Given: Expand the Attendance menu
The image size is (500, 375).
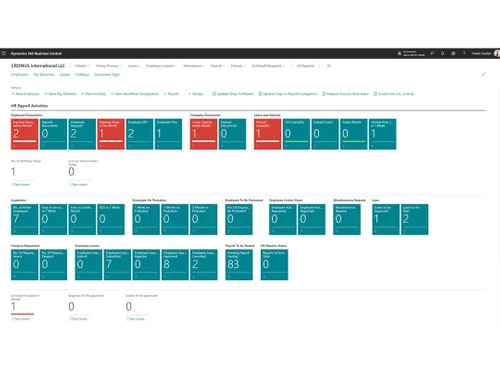Looking at the screenshot, I should [194, 66].
